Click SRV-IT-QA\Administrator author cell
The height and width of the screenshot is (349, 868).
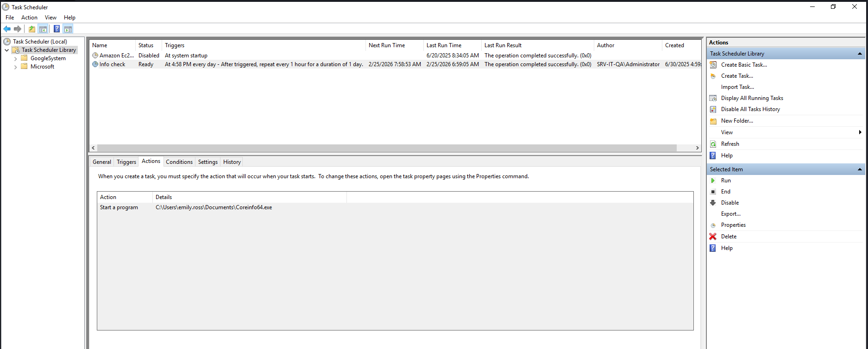tap(628, 64)
